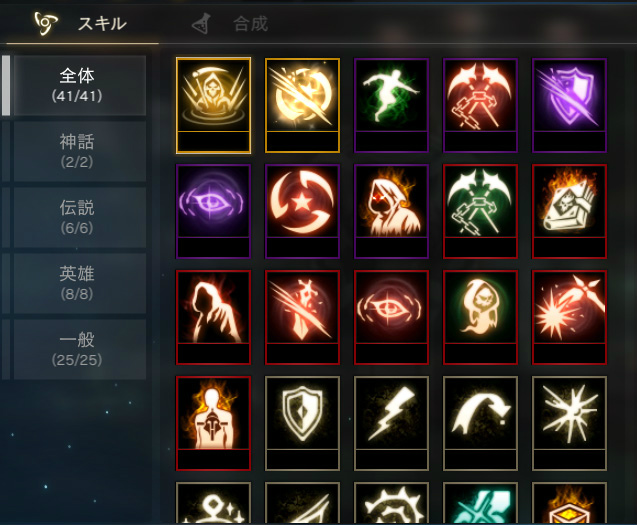Choose the curved arrow skill icon
Screen dimensions: 637x525
click(x=480, y=423)
